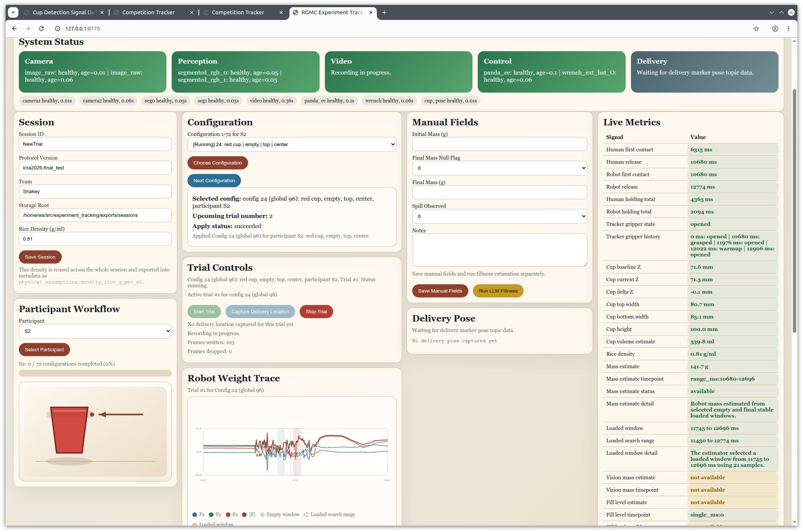Click the Choose Configuration button
Screen dimensions: 803x532
click(x=218, y=163)
